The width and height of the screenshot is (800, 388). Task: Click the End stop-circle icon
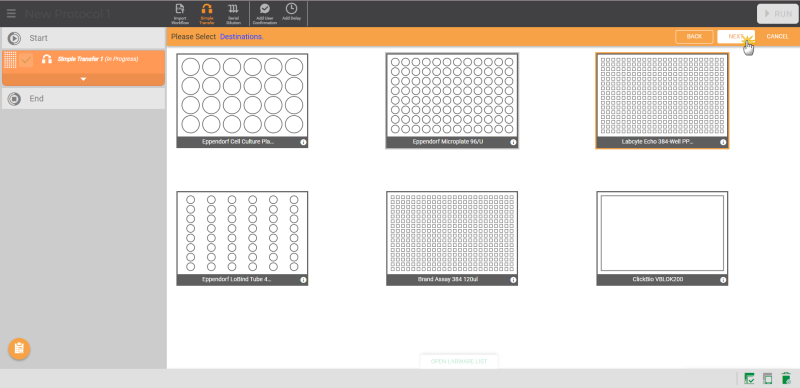point(14,99)
